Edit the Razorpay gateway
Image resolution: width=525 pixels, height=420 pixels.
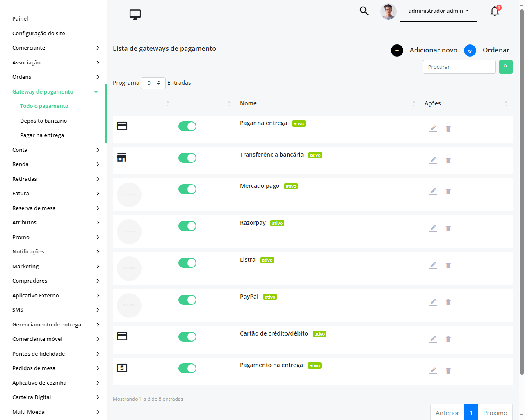[x=433, y=228]
